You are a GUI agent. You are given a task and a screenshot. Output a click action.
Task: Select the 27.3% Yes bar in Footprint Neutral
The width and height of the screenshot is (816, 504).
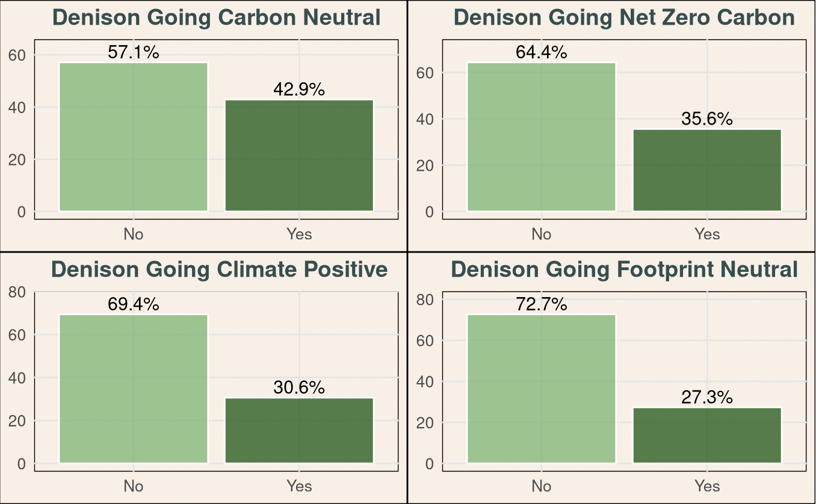pyautogui.click(x=707, y=435)
